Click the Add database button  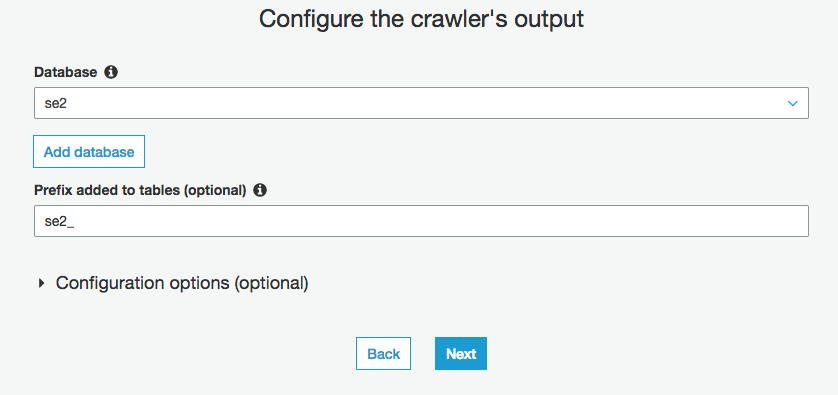click(89, 152)
